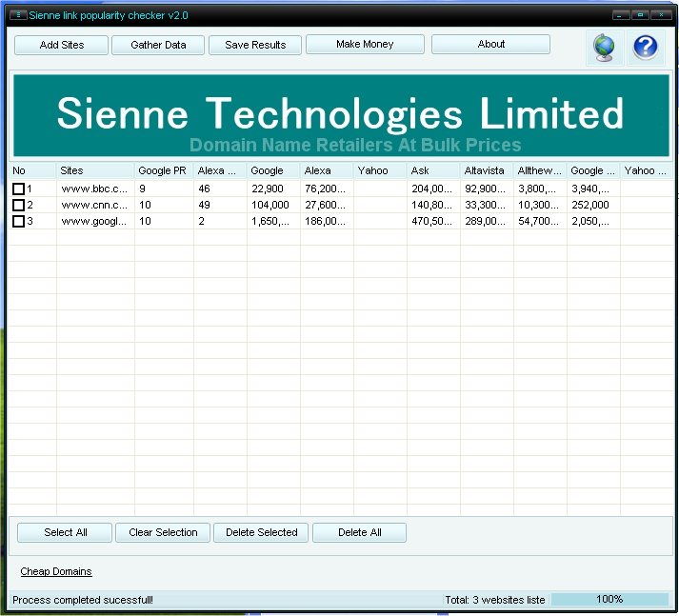
Task: Click the Alexa rank value 46
Action: [x=204, y=189]
